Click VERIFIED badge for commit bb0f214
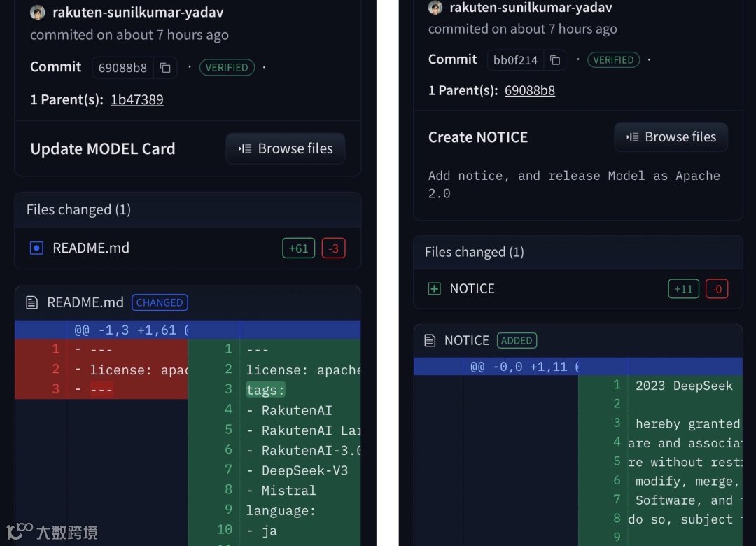 pos(613,59)
